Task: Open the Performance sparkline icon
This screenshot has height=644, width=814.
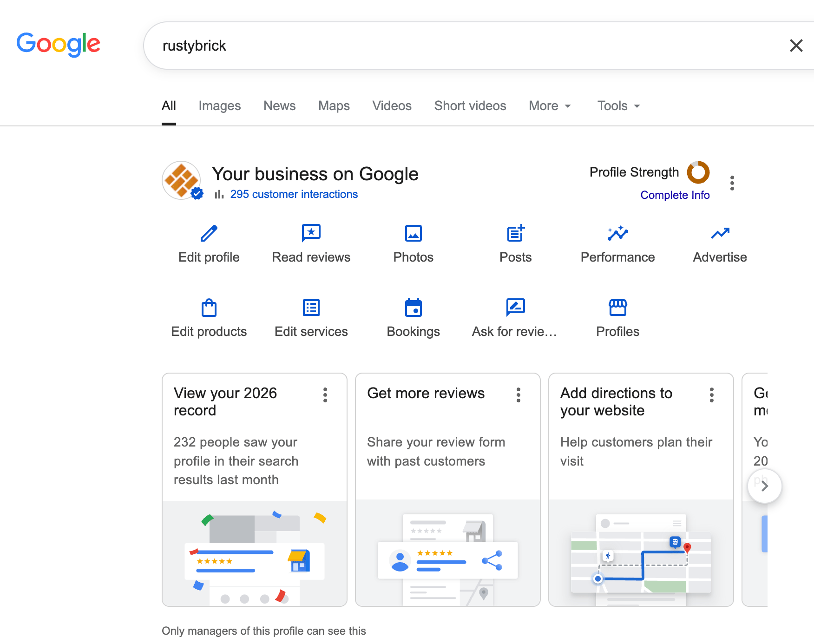Action: (618, 233)
